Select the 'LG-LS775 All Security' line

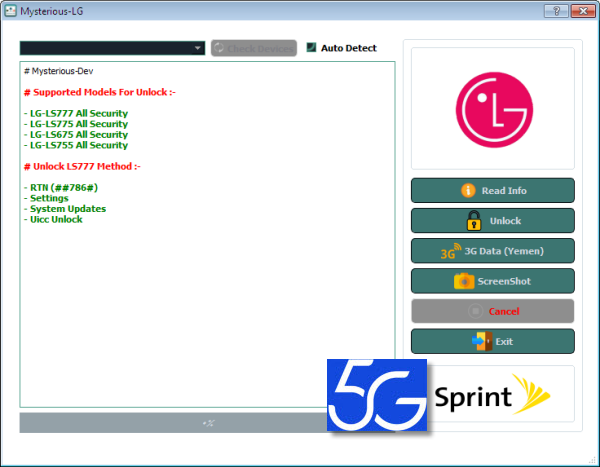[x=76, y=124]
